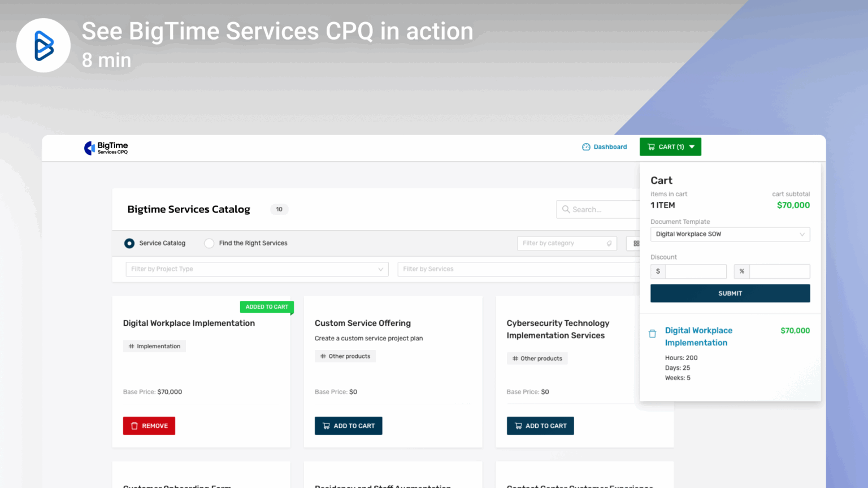Select the Service Catalog radio button
This screenshot has height=488, width=868.
[x=130, y=243]
